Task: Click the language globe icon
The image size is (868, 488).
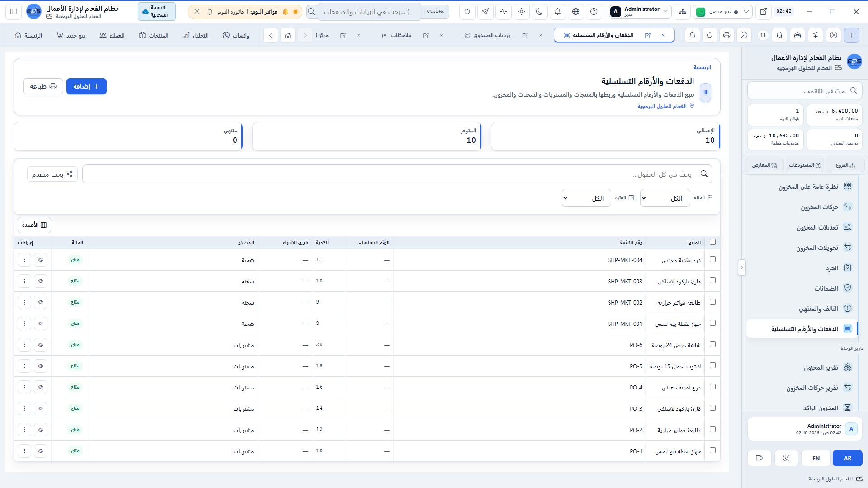Action: 576,12
